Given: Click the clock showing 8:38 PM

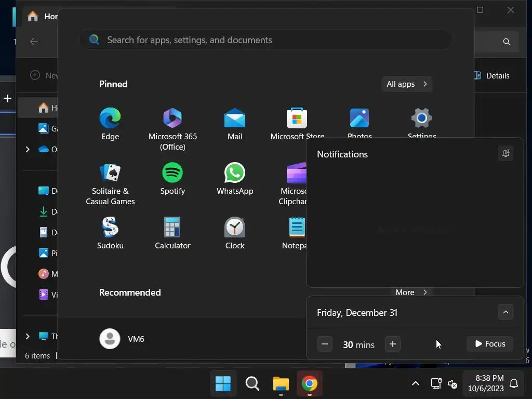Looking at the screenshot, I should (489, 378).
